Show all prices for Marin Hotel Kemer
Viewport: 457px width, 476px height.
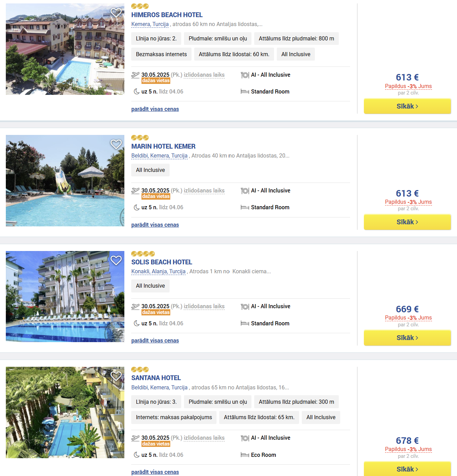pos(155,225)
